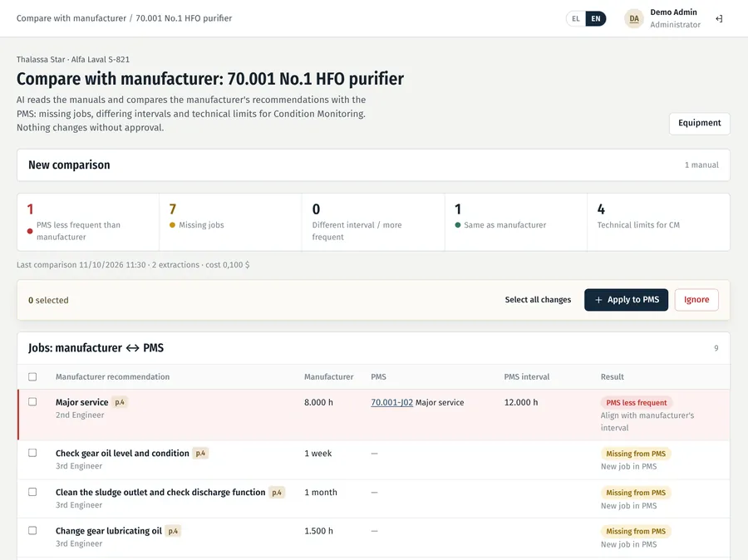The width and height of the screenshot is (748, 560).
Task: Click Change gear lubricating oil title
Action: point(109,531)
